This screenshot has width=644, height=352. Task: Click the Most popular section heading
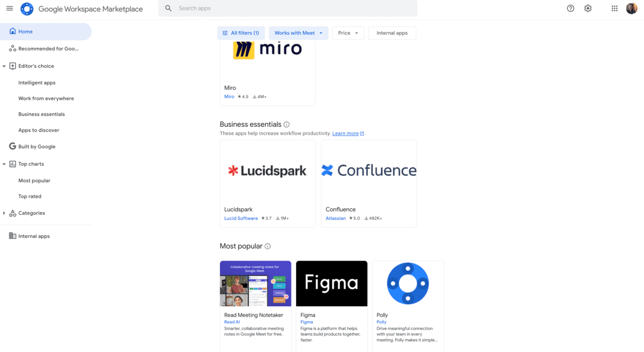coord(241,246)
